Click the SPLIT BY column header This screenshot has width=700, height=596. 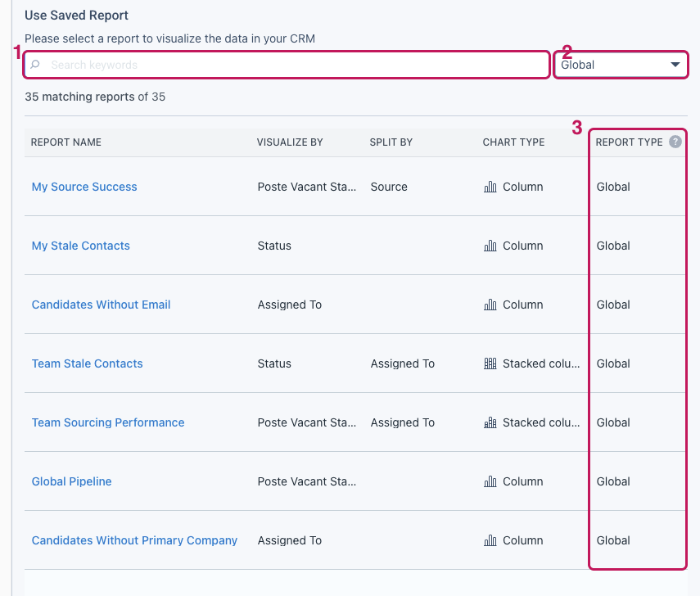(x=391, y=142)
